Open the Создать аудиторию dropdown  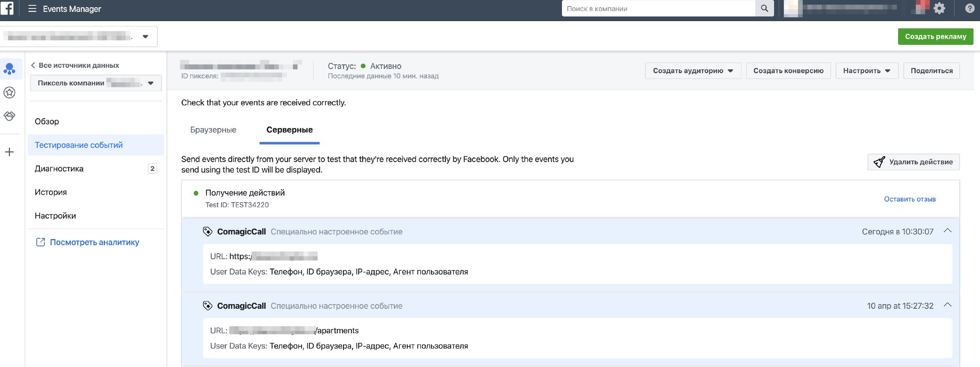(x=693, y=70)
